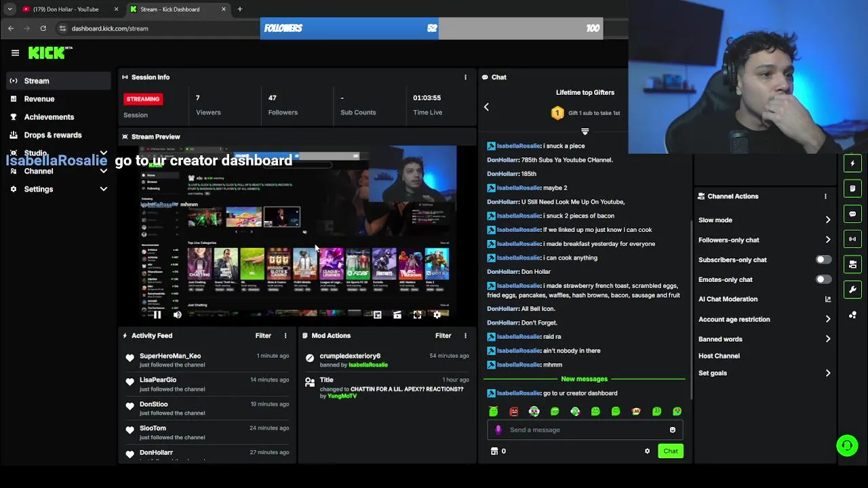Open the chat bubble icon in right rail
This screenshot has width=868, height=488.
(x=852, y=213)
